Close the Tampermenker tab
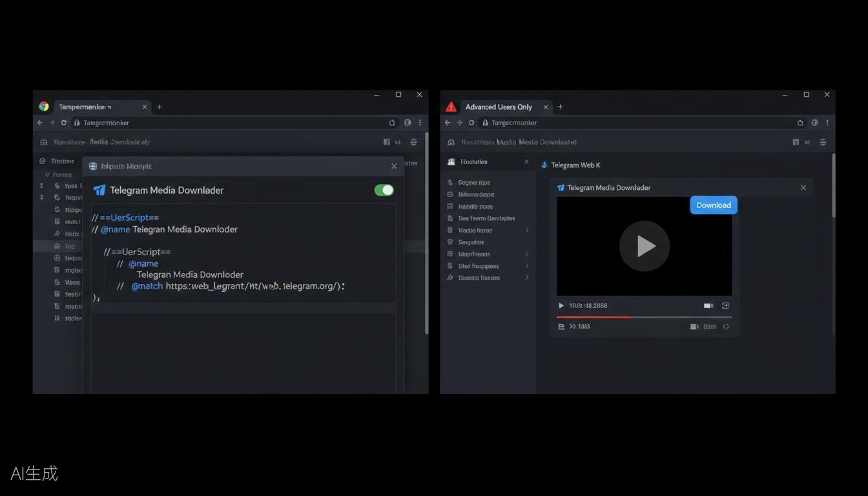 tap(145, 107)
